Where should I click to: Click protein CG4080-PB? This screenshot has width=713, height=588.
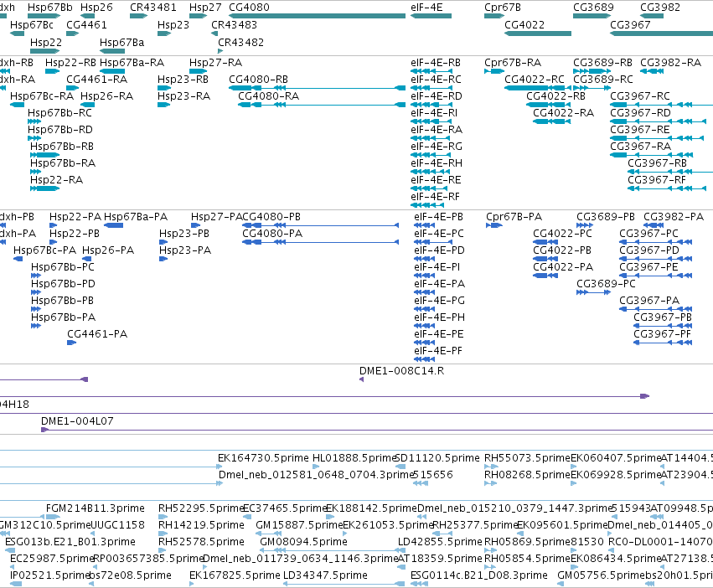271,216
